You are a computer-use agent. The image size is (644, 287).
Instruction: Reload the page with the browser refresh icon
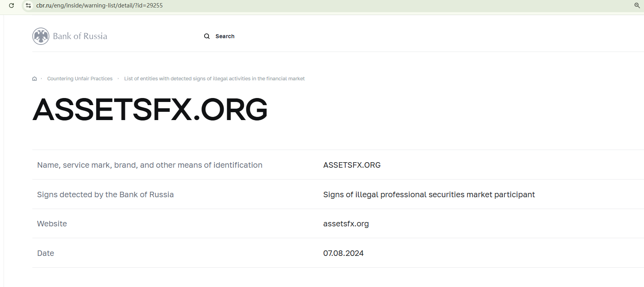tap(11, 6)
